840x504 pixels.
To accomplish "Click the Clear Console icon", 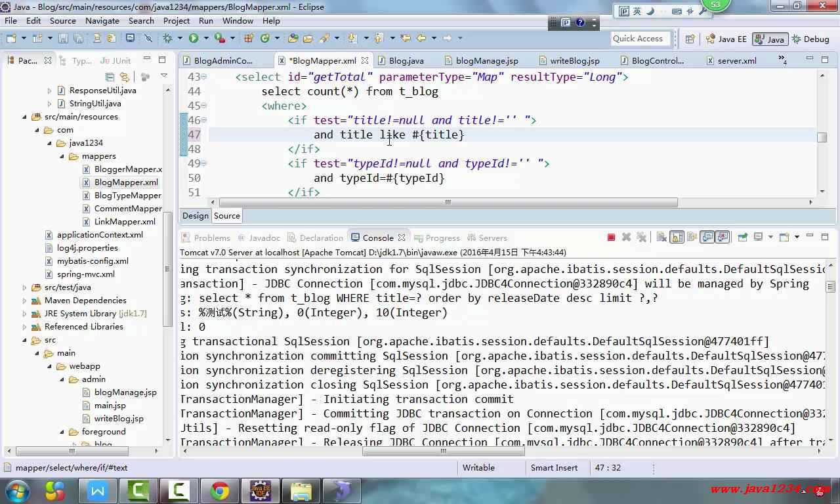I will [661, 238].
